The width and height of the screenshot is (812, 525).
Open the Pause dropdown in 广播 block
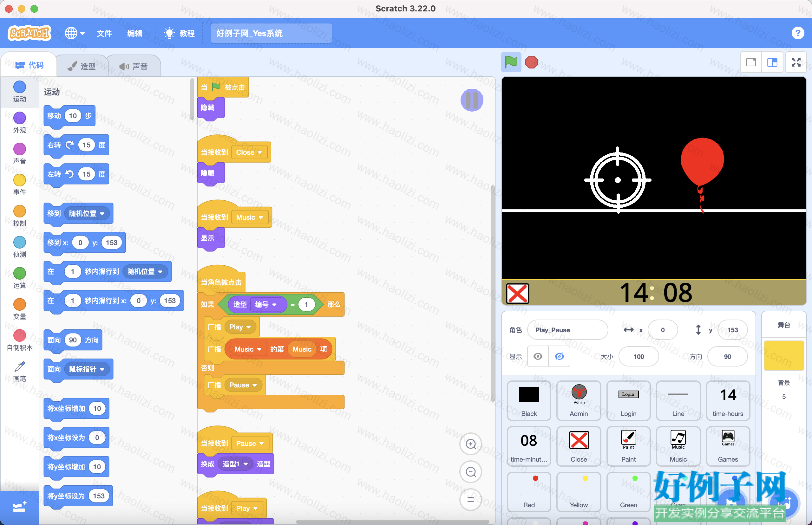point(243,385)
